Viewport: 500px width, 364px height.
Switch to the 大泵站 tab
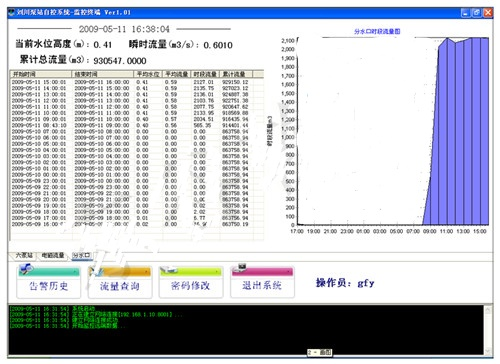pos(24,256)
